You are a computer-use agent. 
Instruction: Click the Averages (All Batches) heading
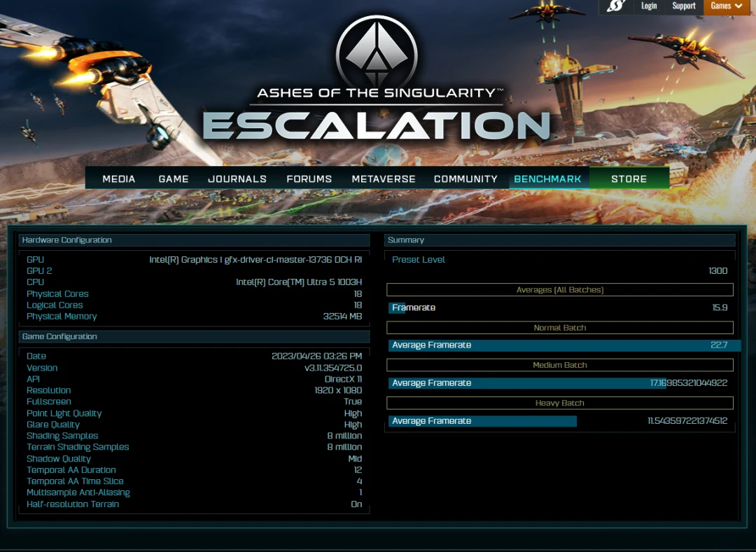pos(560,290)
